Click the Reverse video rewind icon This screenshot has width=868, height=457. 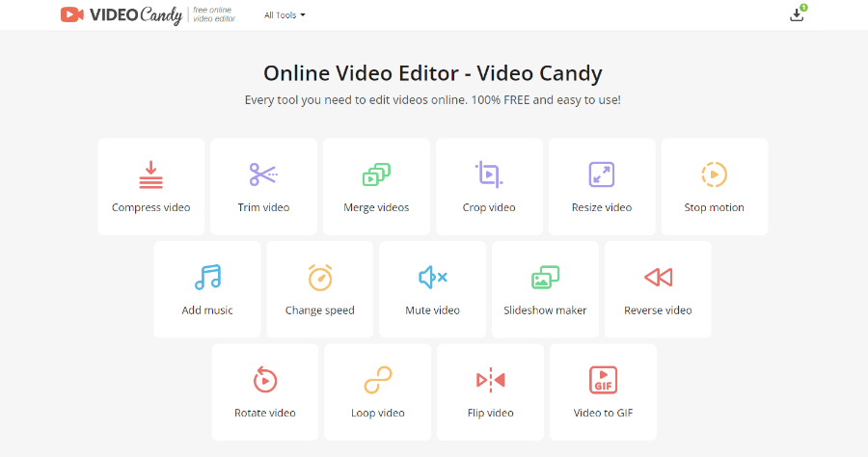coord(658,277)
